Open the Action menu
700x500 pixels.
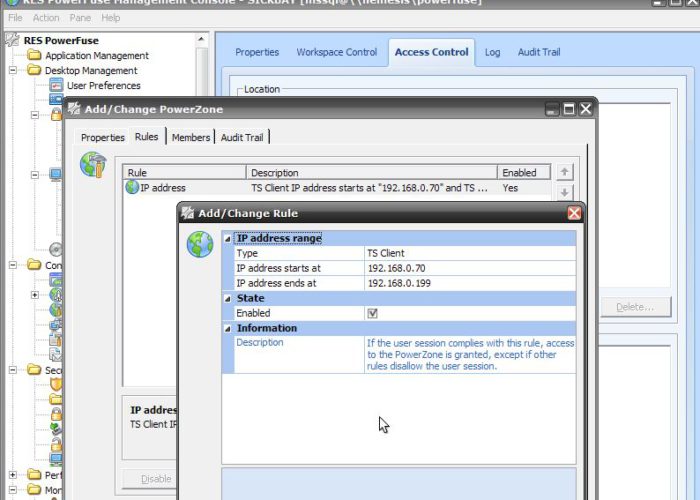[x=46, y=18]
